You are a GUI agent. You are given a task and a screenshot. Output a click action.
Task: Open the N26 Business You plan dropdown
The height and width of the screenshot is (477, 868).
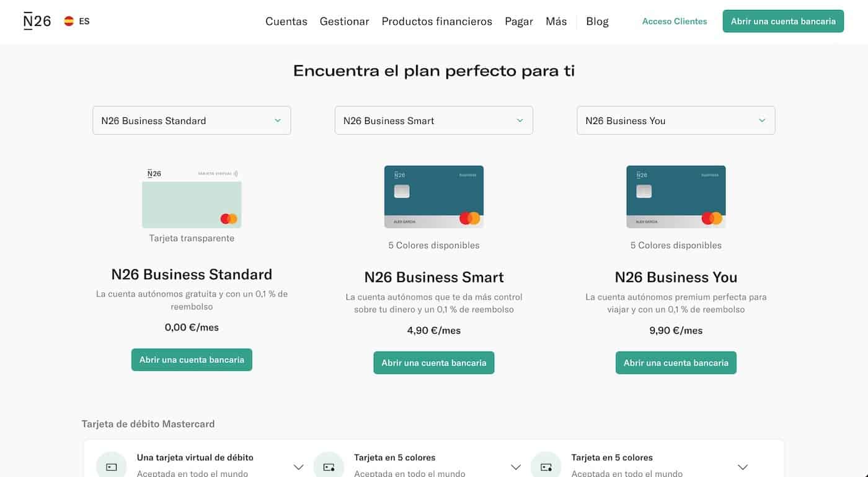pos(676,120)
